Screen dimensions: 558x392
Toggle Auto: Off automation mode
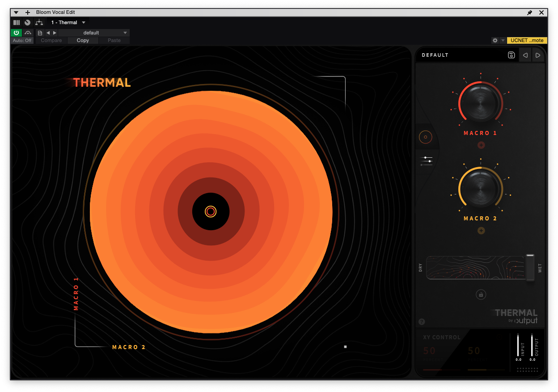pos(22,40)
